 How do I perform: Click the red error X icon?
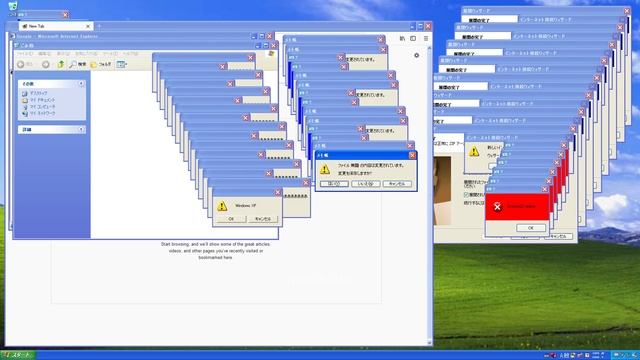pos(497,207)
